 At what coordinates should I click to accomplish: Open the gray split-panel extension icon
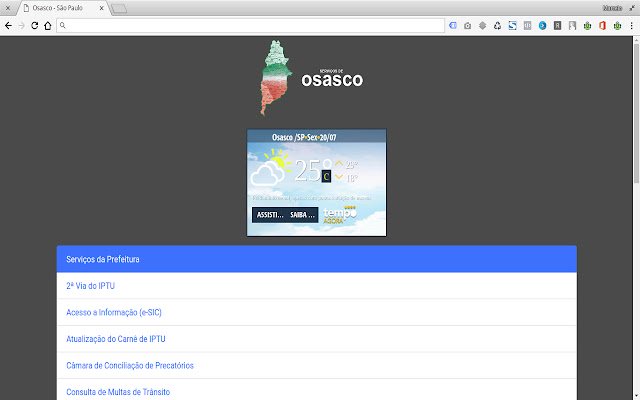(x=527, y=26)
